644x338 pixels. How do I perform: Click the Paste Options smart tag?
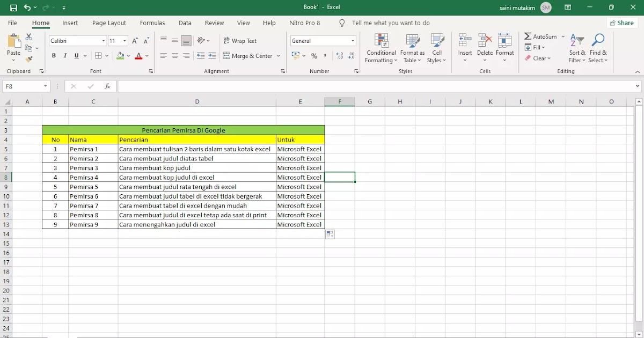click(330, 234)
